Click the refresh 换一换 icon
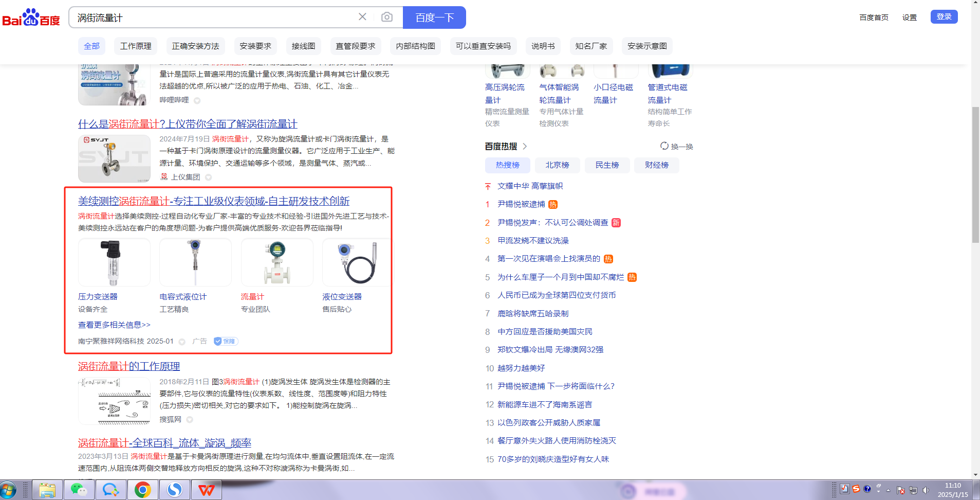Viewport: 980px width, 500px height. point(664,146)
